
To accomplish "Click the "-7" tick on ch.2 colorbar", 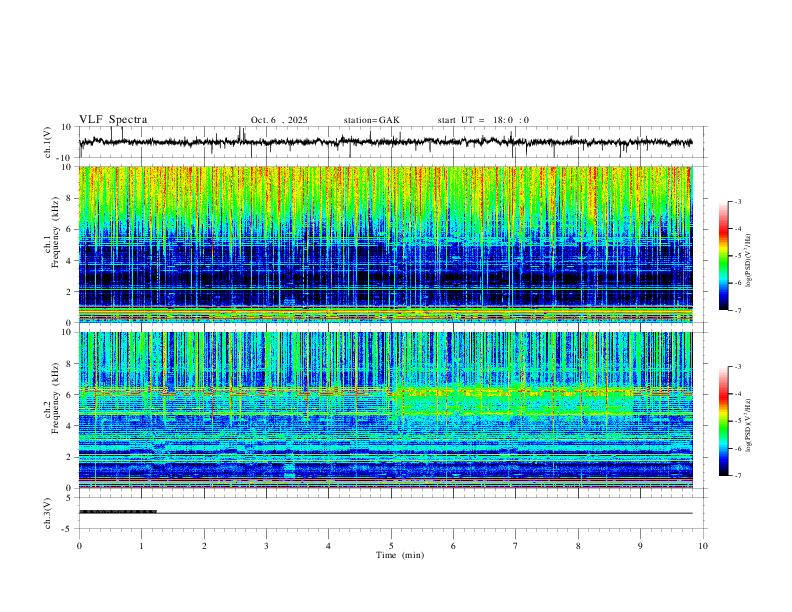I will coord(737,475).
